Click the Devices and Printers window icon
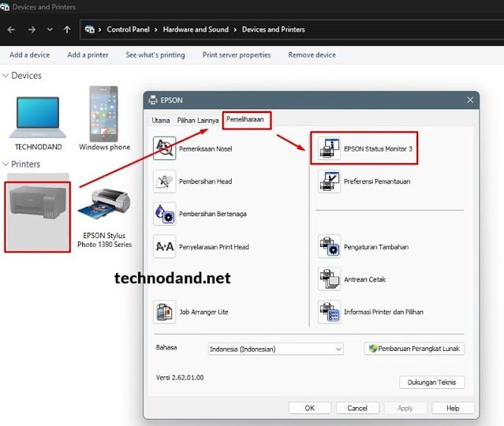 point(5,7)
